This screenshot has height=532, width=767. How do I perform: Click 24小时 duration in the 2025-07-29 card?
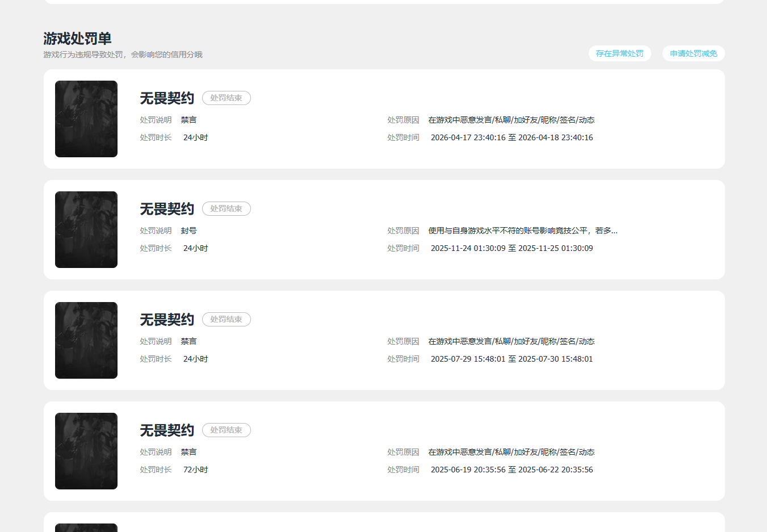195,359
